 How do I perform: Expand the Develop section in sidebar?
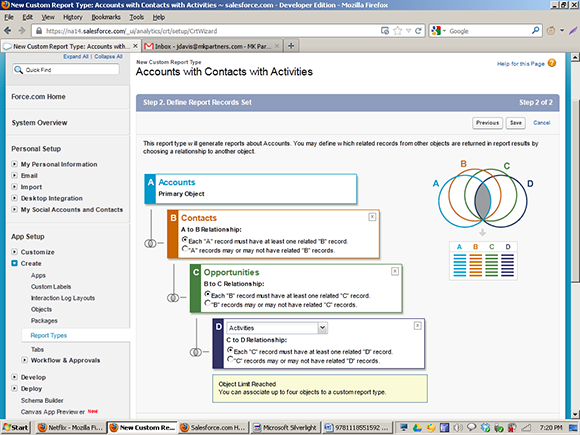tap(14, 377)
